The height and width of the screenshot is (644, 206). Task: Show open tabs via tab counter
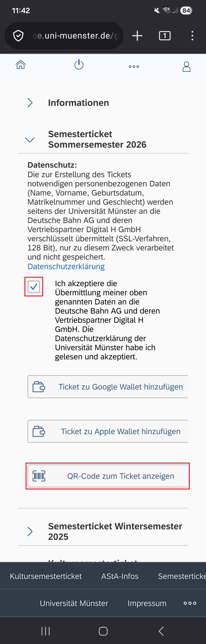[165, 36]
